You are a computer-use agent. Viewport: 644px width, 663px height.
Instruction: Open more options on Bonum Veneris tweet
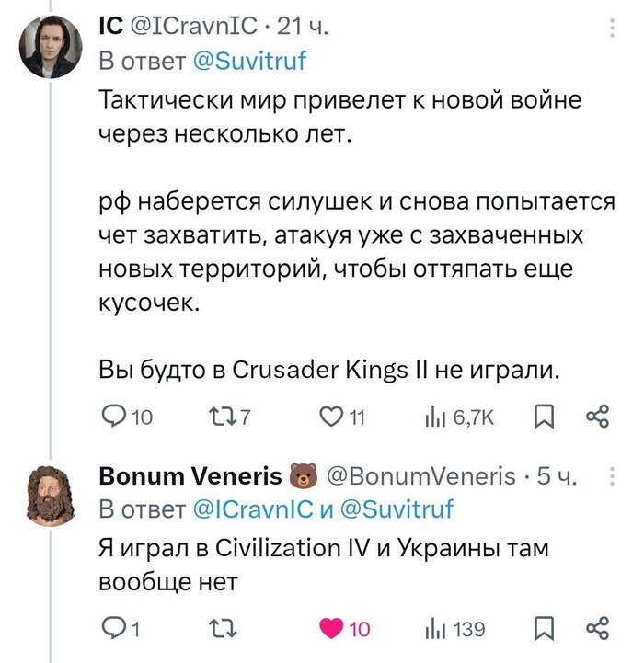[x=614, y=478]
